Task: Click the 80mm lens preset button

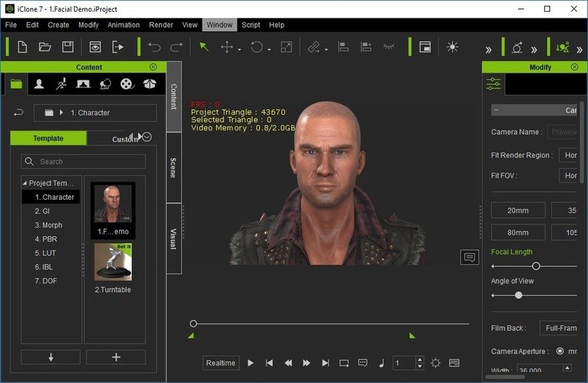Action: point(518,232)
